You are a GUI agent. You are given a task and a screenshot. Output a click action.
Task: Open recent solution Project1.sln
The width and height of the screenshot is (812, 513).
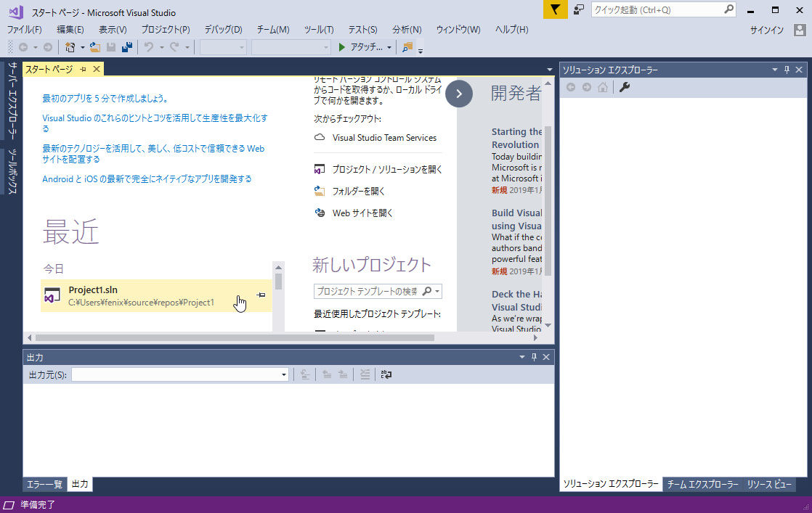(x=156, y=296)
